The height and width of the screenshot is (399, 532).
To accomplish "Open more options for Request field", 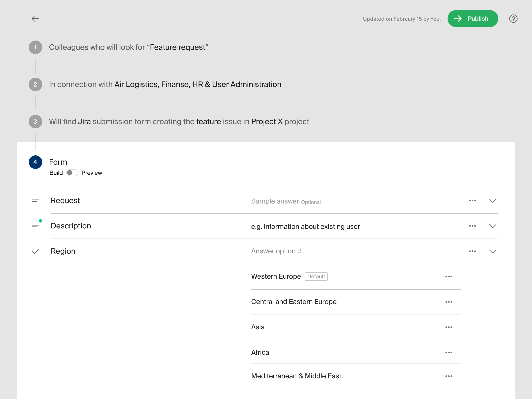I will (472, 201).
